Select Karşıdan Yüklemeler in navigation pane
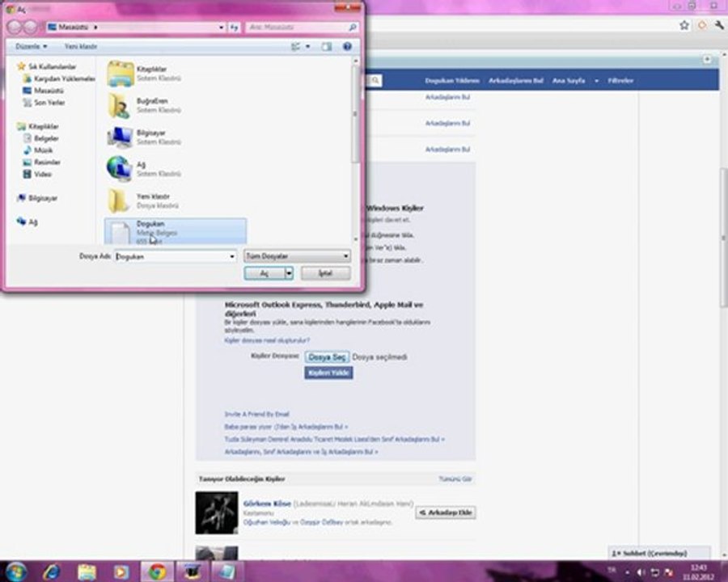 64,79
